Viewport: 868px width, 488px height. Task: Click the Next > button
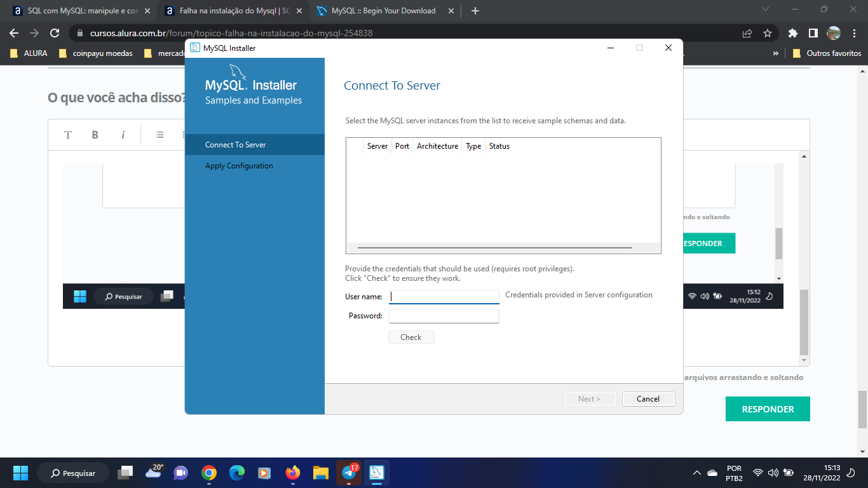click(x=590, y=399)
